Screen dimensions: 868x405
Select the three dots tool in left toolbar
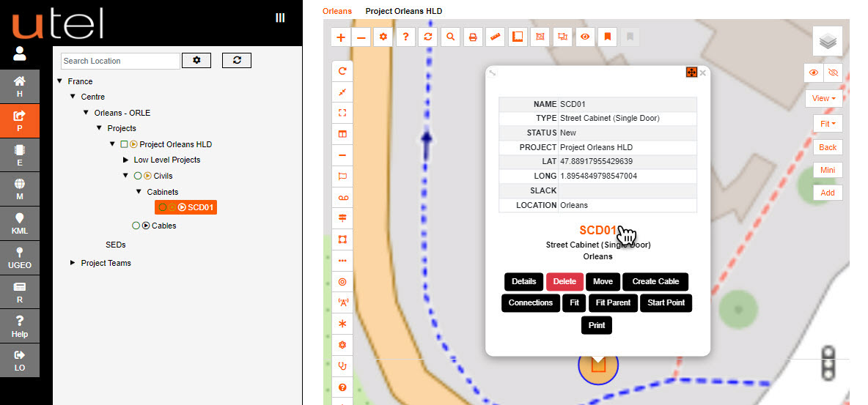point(342,261)
